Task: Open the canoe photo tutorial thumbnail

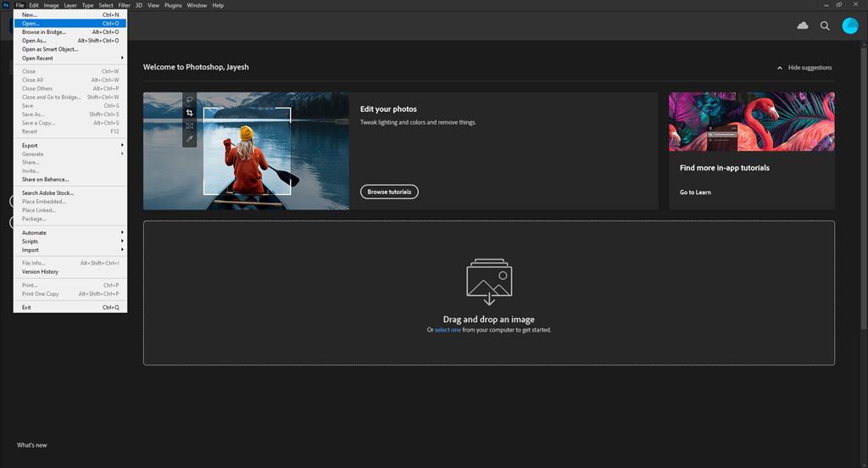Action: tap(247, 151)
